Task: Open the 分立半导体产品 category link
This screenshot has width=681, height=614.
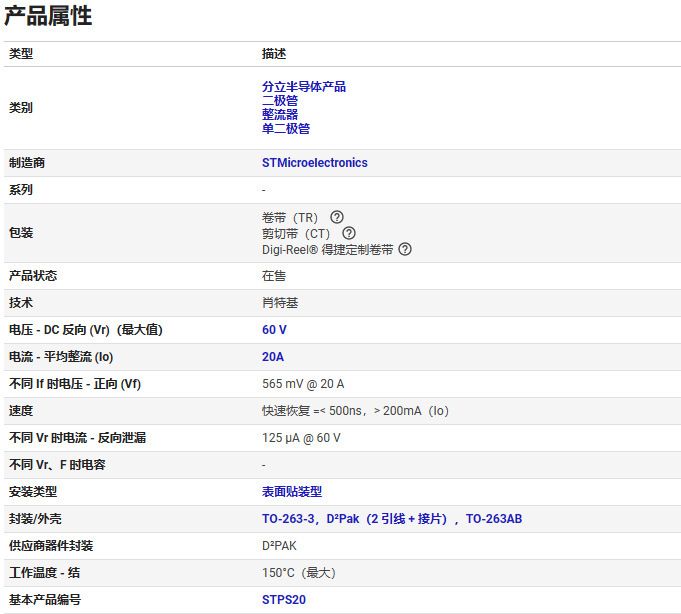Action: pyautogui.click(x=304, y=87)
